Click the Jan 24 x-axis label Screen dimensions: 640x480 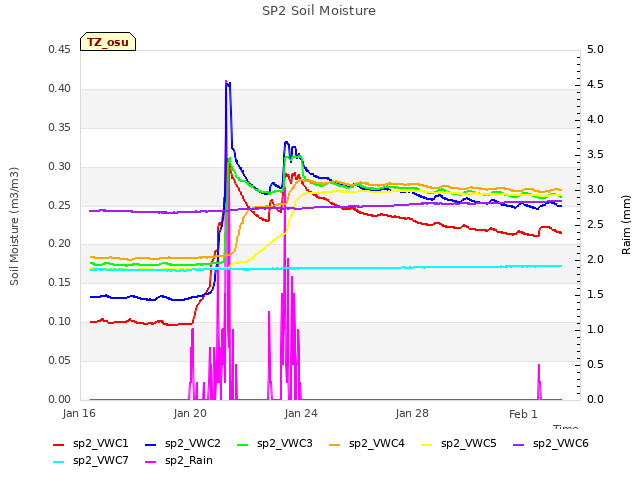point(301,413)
